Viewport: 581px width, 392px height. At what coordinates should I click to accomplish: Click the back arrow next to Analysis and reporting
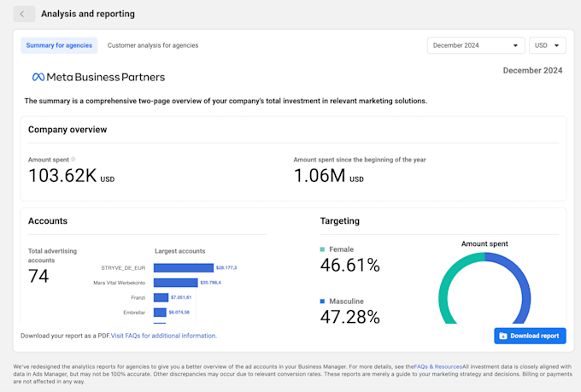pos(25,14)
